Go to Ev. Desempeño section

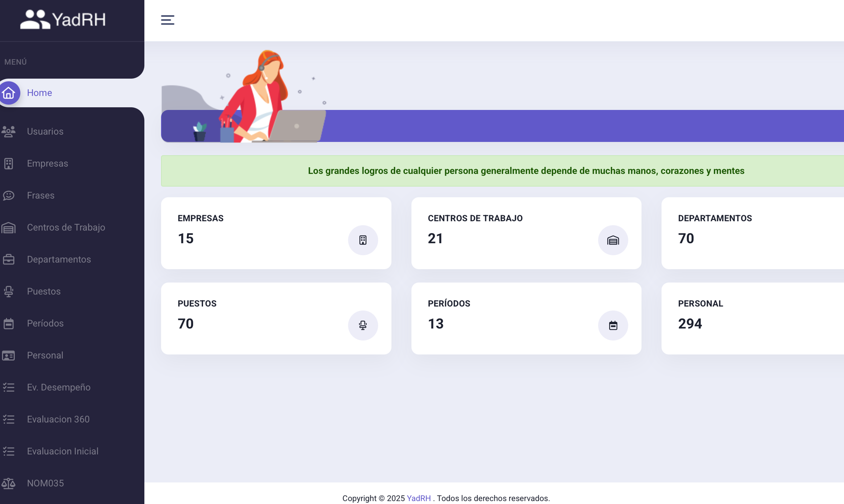click(x=58, y=387)
